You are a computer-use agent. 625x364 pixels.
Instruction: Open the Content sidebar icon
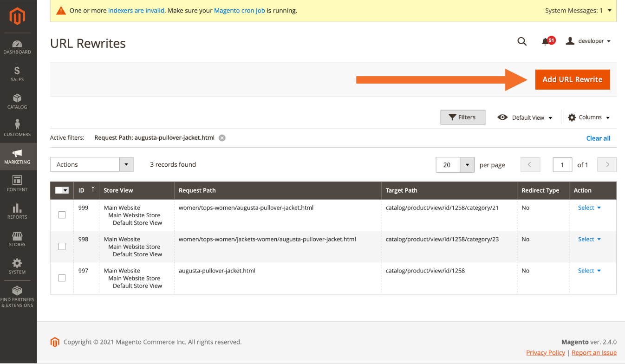point(17,183)
